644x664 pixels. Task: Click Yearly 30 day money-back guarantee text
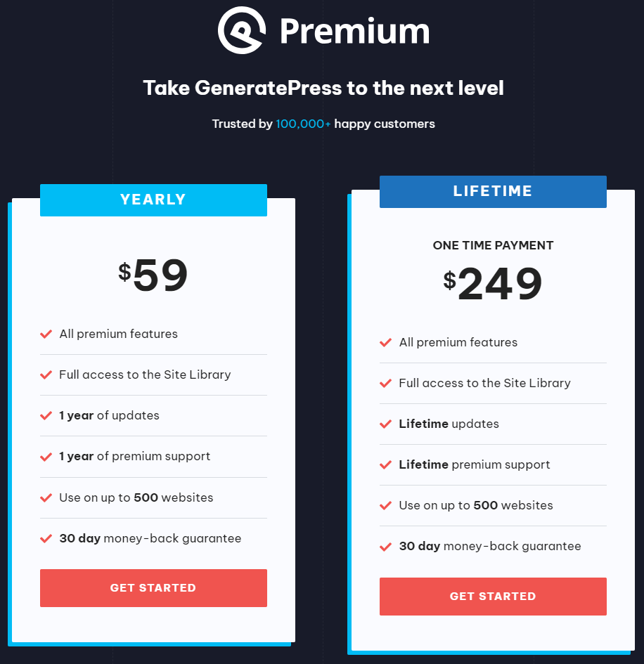click(150, 539)
